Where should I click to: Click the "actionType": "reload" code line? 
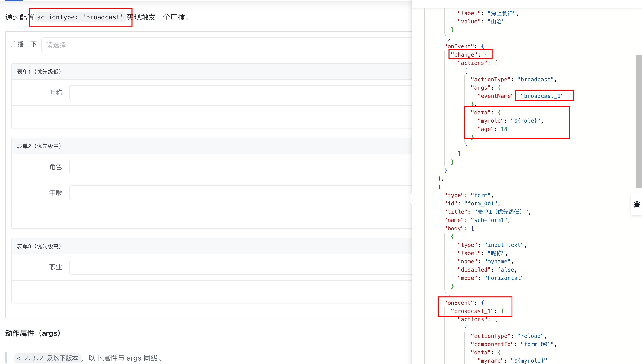click(509, 336)
